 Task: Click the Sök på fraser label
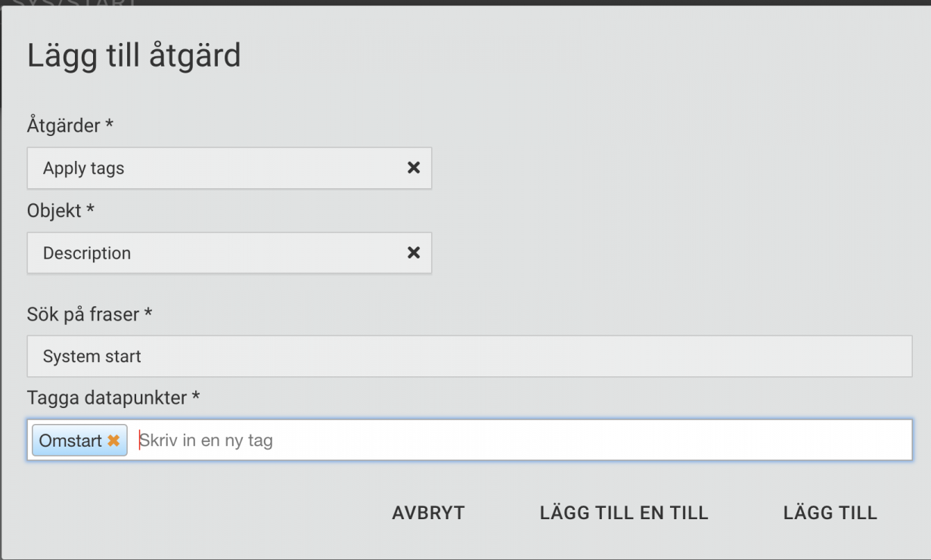(x=90, y=314)
